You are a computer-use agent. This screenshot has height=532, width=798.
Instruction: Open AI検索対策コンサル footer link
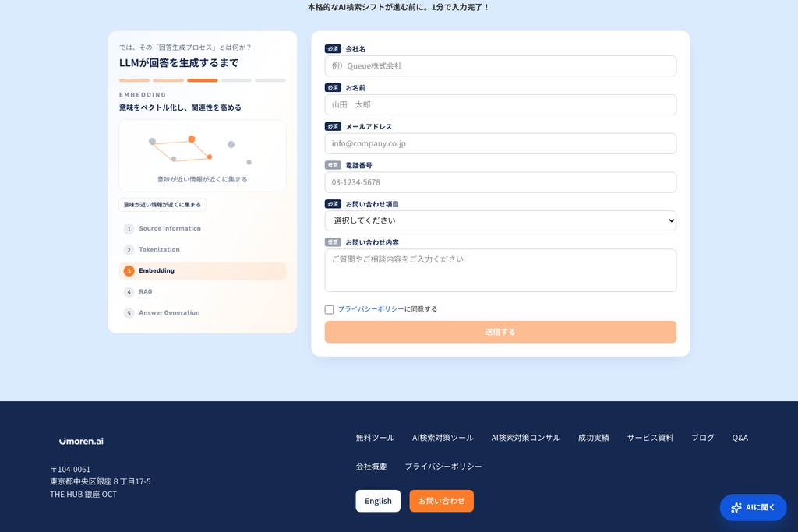(x=526, y=438)
